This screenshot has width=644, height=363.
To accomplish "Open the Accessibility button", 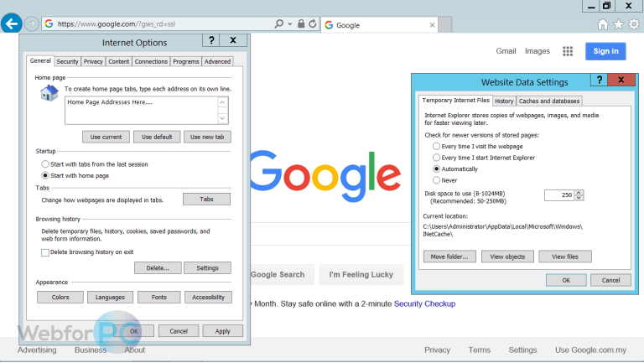I will click(x=208, y=298).
